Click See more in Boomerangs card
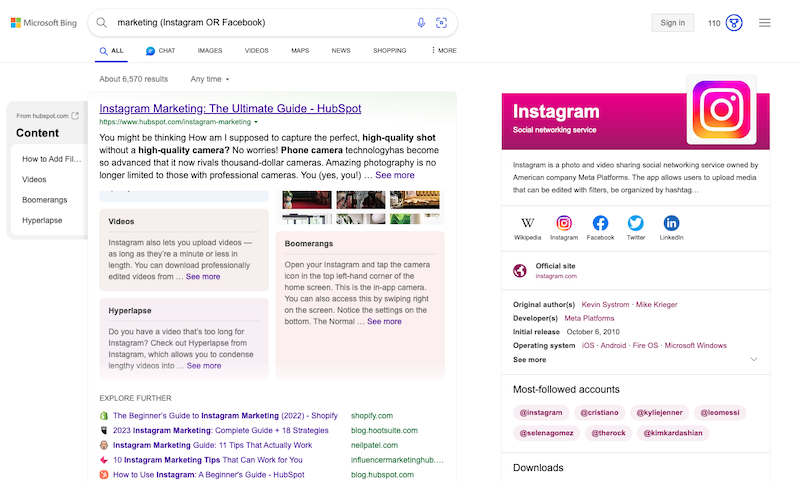This screenshot has width=800, height=482. (384, 321)
